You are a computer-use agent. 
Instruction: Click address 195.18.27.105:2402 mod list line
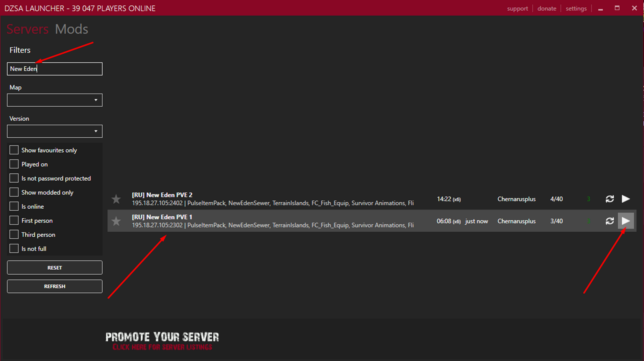tap(273, 203)
